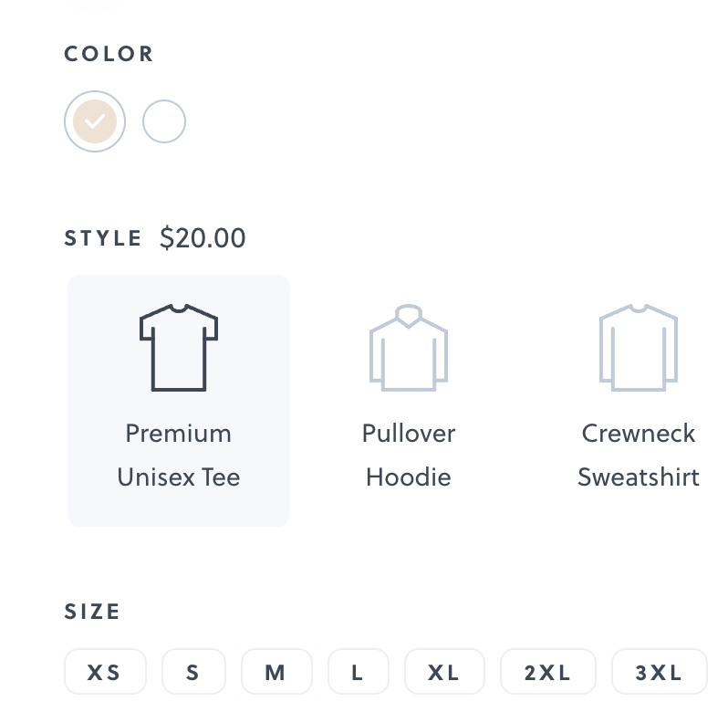
Task: Choose the XL size option
Action: pyautogui.click(x=444, y=673)
